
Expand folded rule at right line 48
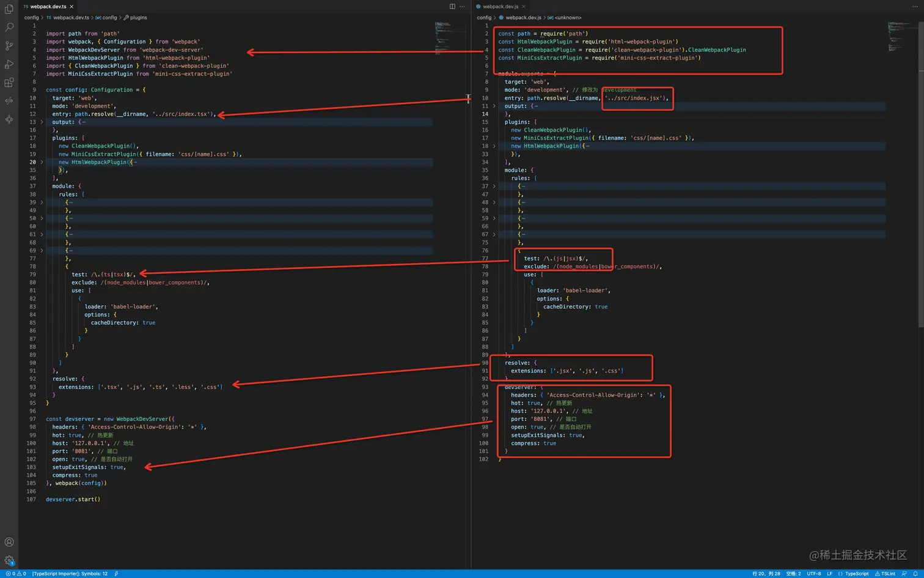point(494,202)
